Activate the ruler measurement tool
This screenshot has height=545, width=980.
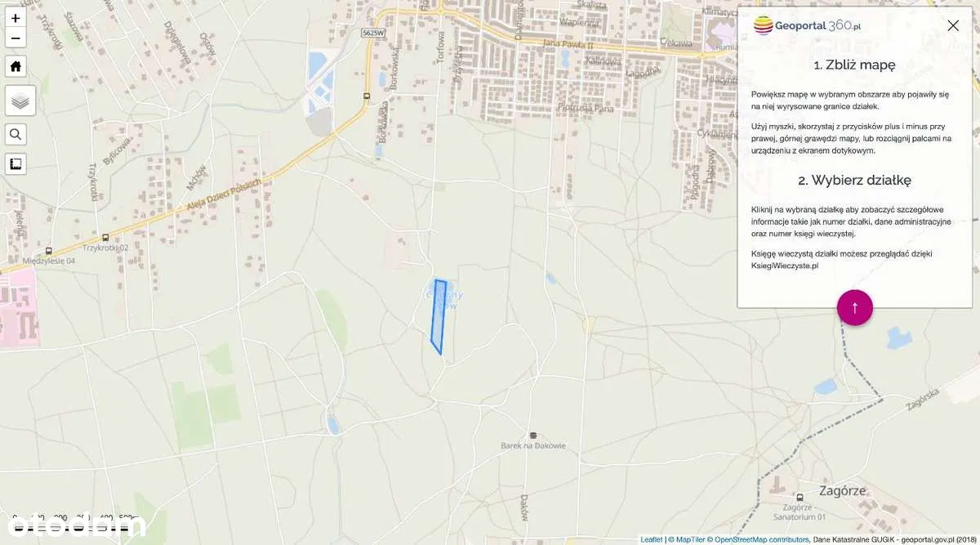(x=16, y=164)
